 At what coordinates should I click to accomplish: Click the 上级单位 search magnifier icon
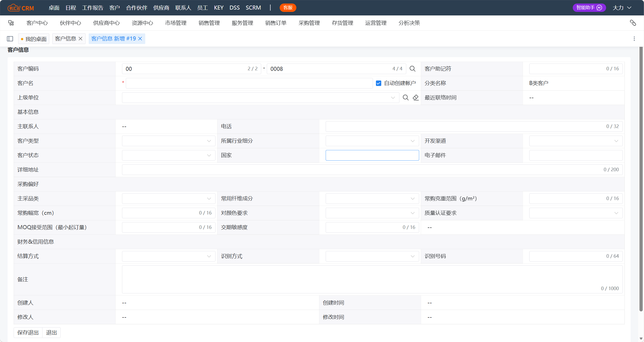(406, 98)
